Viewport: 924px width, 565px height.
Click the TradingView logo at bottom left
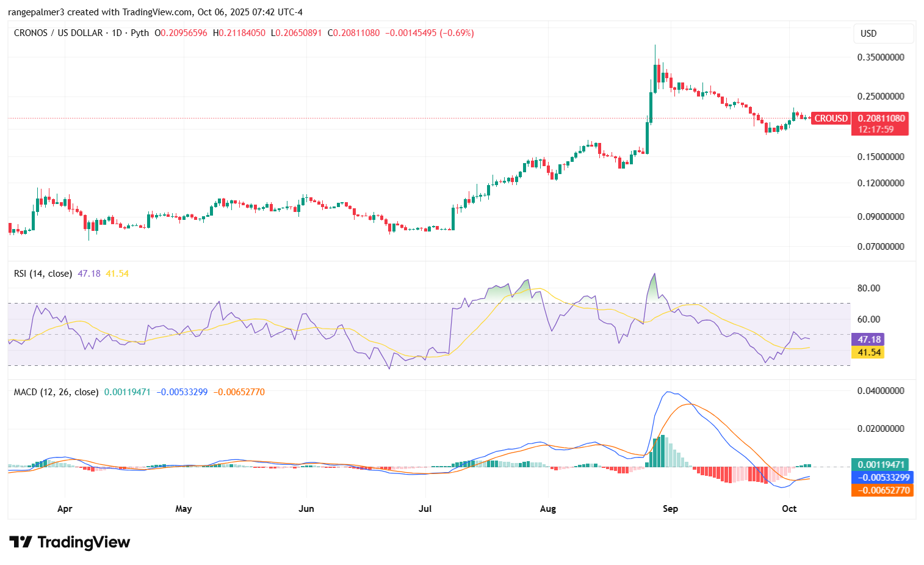pyautogui.click(x=70, y=542)
